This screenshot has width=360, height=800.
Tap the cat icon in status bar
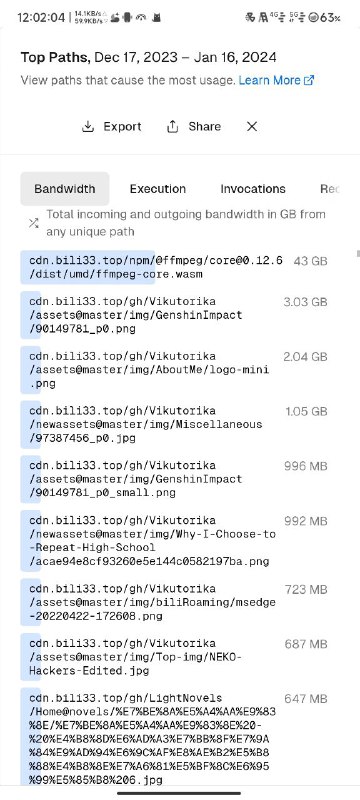[157, 17]
